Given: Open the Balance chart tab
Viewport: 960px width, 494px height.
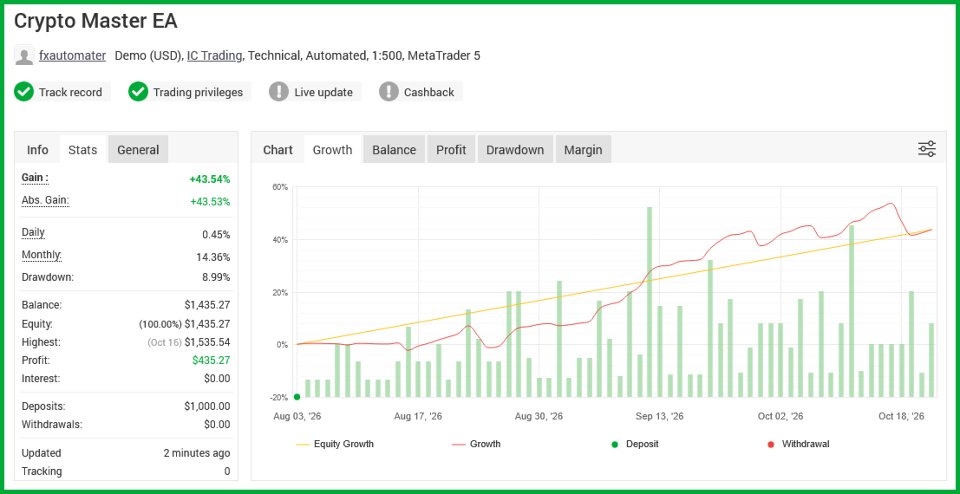Looking at the screenshot, I should (394, 149).
